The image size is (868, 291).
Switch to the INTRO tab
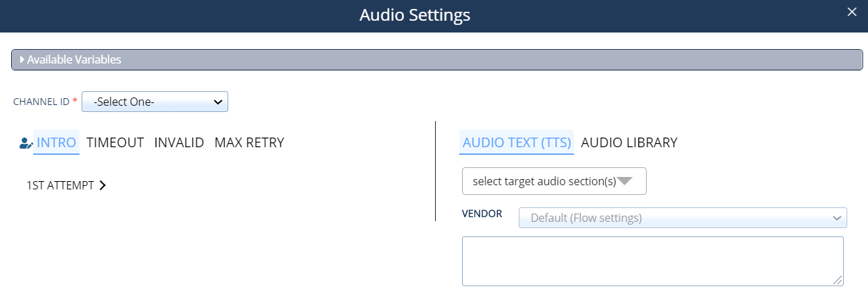[x=56, y=142]
